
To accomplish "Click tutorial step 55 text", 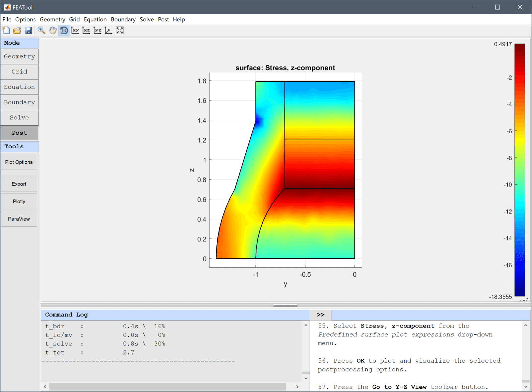I will pos(405,334).
